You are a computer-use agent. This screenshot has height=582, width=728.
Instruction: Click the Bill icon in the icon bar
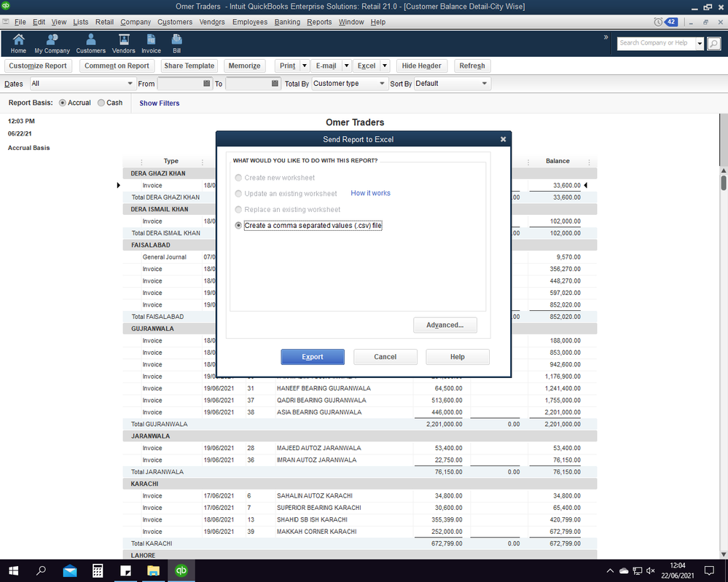(177, 44)
